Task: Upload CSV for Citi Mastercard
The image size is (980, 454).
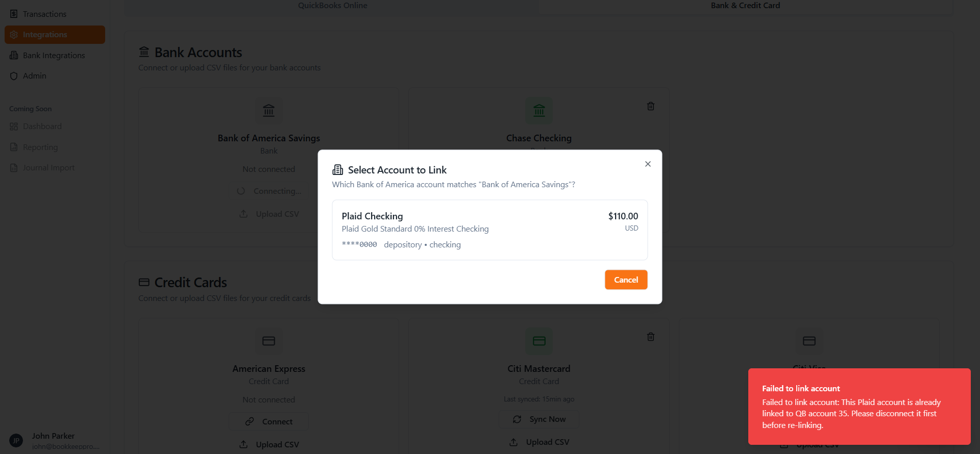Action: point(539,442)
